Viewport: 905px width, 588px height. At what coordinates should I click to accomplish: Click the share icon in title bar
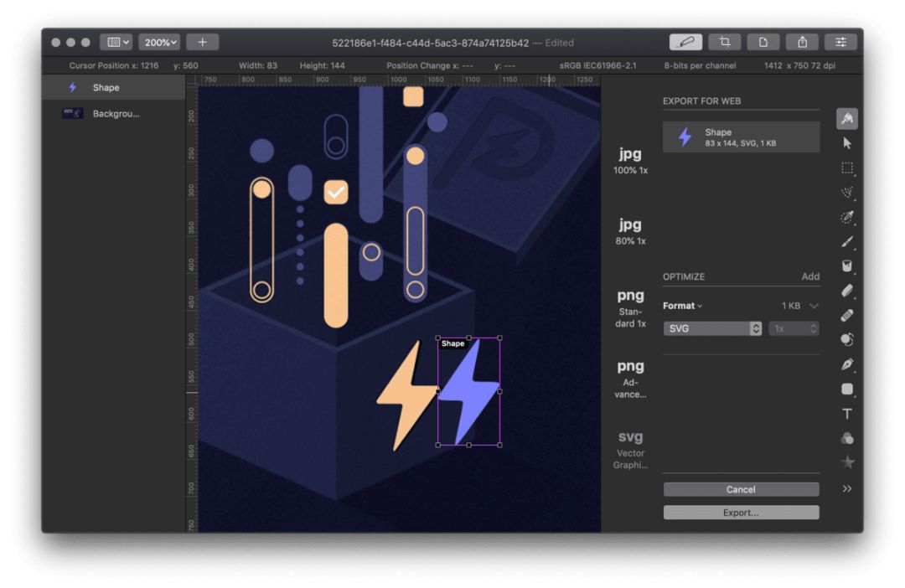[802, 42]
